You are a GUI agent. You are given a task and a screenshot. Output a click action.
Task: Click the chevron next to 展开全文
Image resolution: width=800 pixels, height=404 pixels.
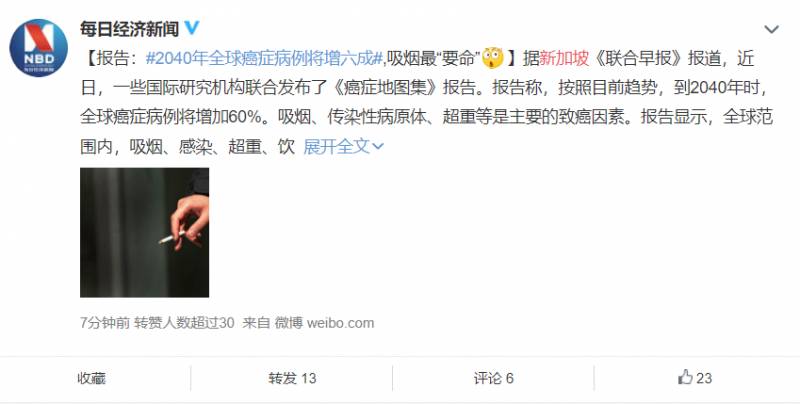[378, 147]
